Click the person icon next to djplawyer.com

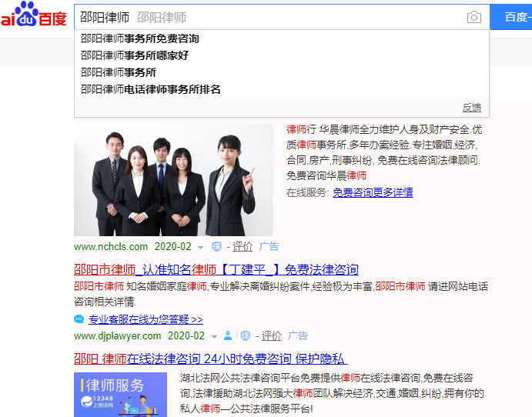228,336
